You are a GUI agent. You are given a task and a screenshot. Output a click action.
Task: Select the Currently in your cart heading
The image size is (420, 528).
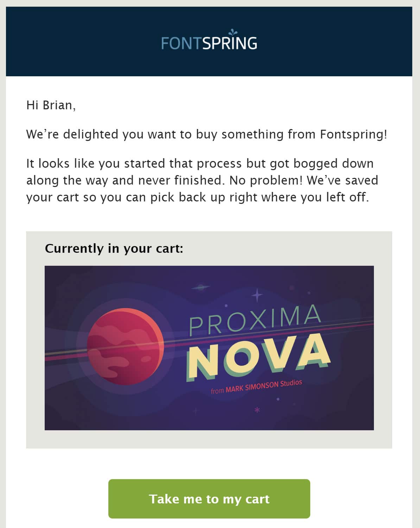click(x=114, y=248)
